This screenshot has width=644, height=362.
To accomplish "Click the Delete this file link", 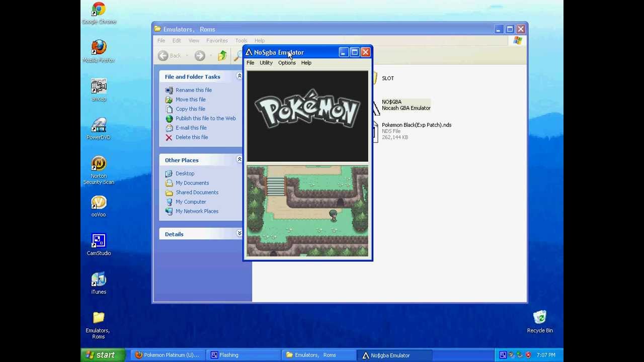I will pyautogui.click(x=192, y=137).
